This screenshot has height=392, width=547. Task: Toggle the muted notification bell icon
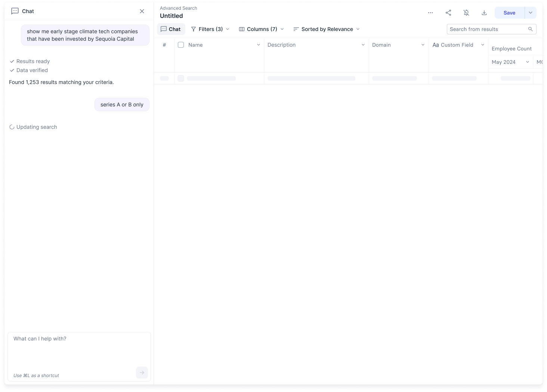coord(466,13)
